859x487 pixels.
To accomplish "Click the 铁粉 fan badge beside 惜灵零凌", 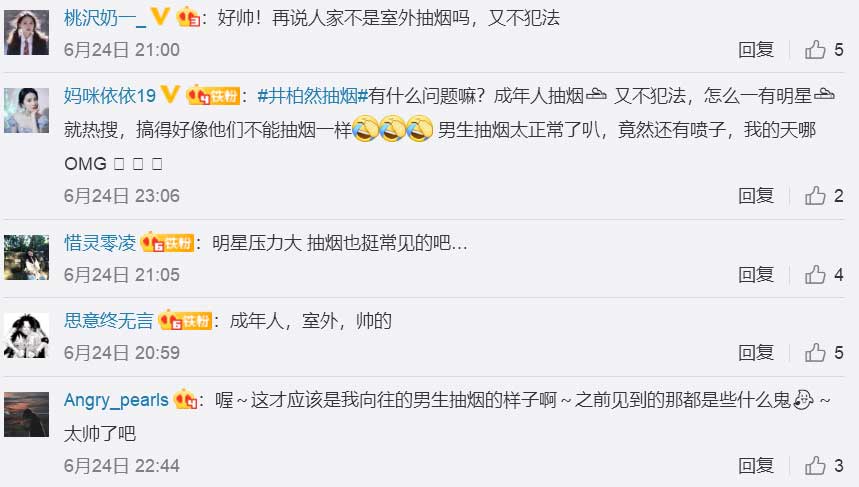I will [167, 243].
